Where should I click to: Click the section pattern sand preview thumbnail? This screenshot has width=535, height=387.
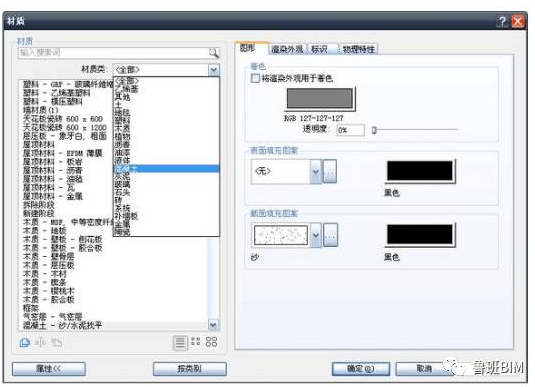pos(281,235)
